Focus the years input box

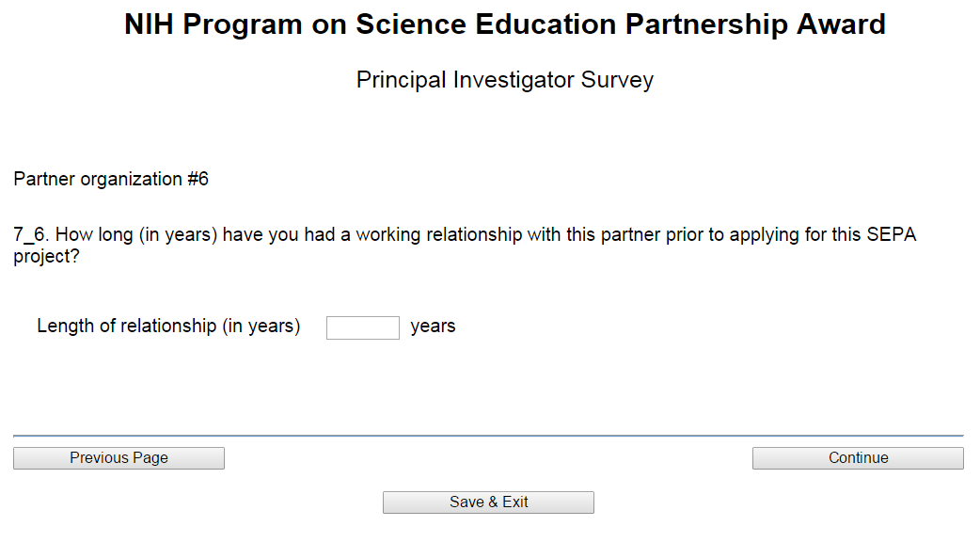362,327
